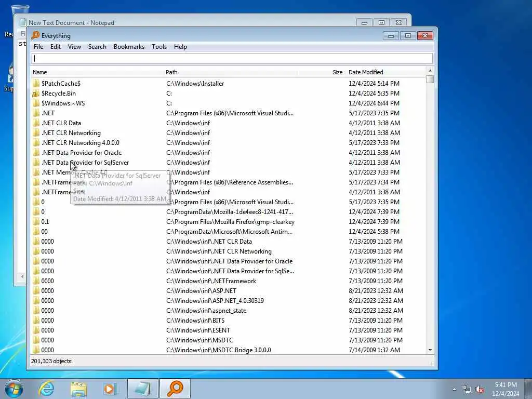Open the Edit menu in Everything

pyautogui.click(x=56, y=47)
